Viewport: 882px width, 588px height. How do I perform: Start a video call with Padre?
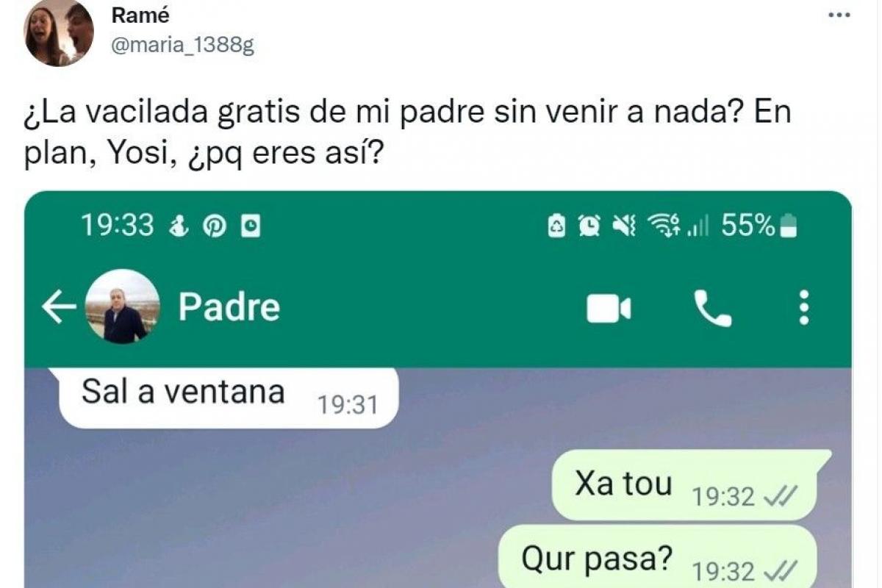click(609, 309)
